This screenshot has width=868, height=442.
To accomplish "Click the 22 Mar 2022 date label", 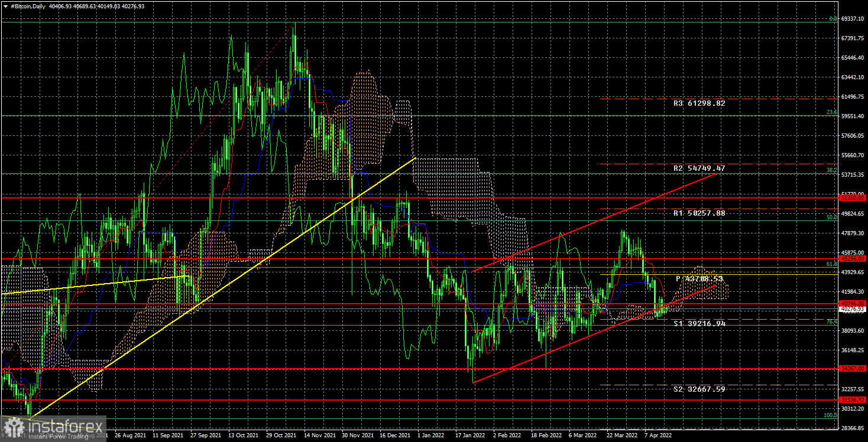I will click(623, 435).
